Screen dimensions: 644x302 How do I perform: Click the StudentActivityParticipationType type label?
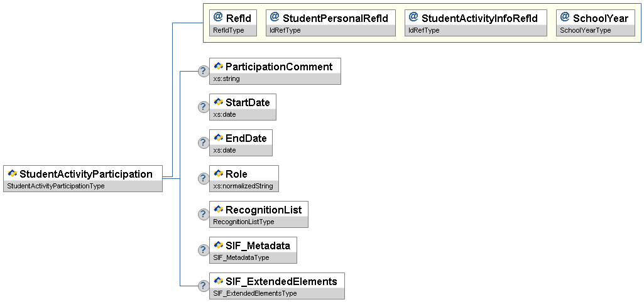coord(55,186)
